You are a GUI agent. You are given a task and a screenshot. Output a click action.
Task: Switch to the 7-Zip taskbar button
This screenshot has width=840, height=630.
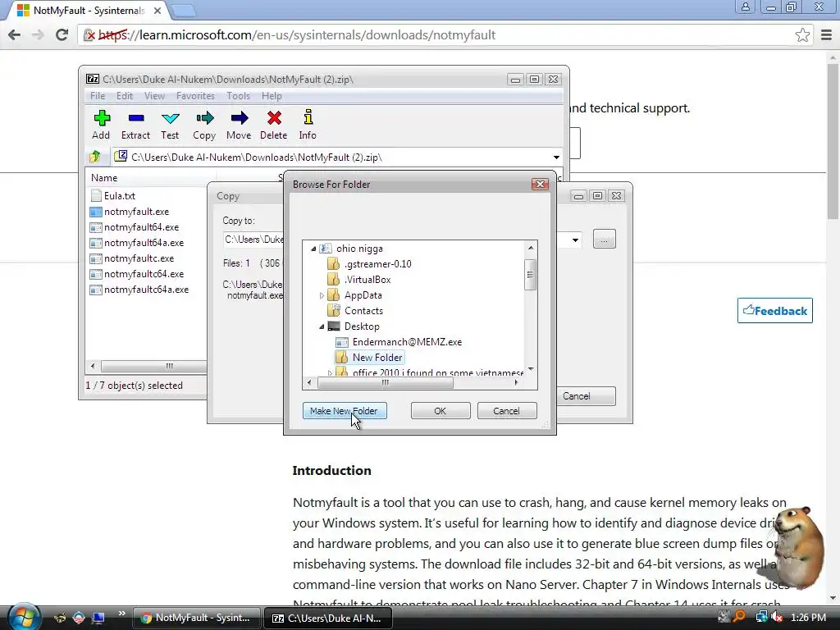click(x=328, y=618)
